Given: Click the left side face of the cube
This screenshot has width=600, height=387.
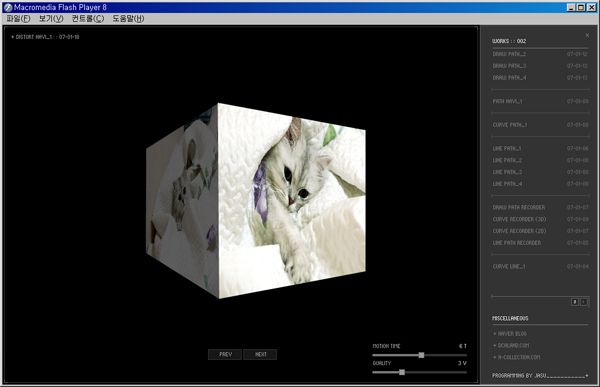Looking at the screenshot, I should pyautogui.click(x=182, y=201).
